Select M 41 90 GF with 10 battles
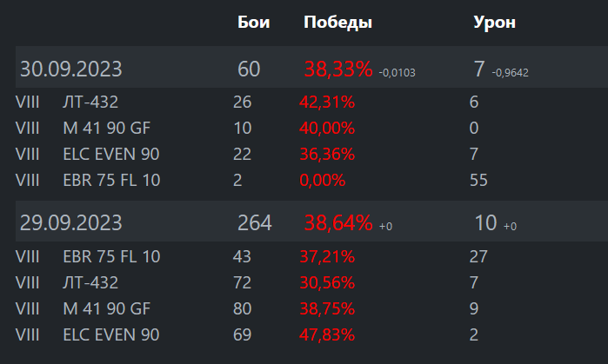608x364 pixels. pos(311,129)
